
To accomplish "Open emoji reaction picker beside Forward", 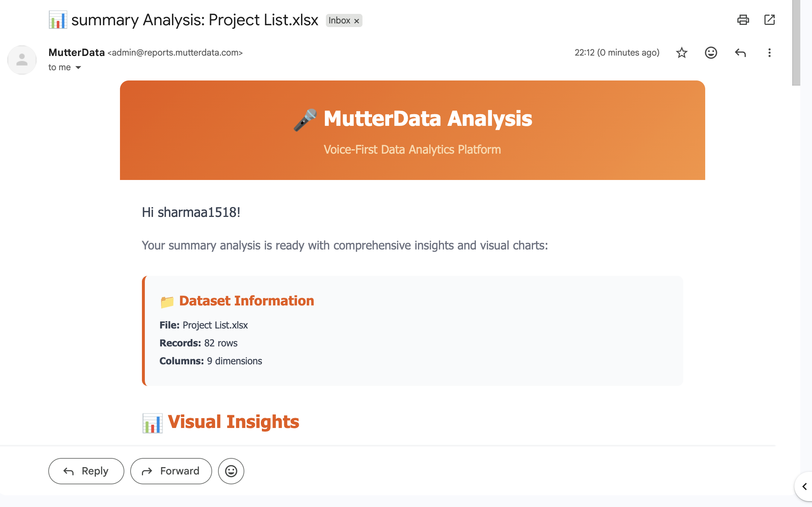I will (231, 471).
